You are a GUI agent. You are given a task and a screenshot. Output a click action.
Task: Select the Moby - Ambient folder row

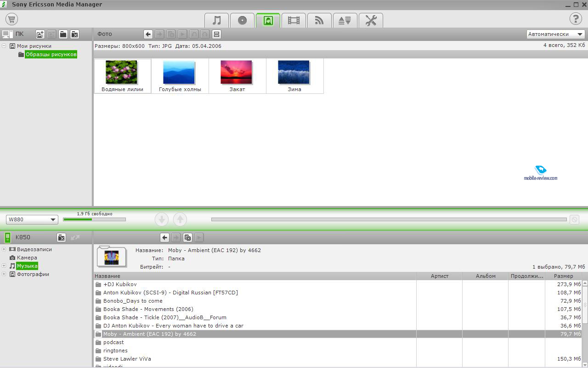[x=338, y=334]
